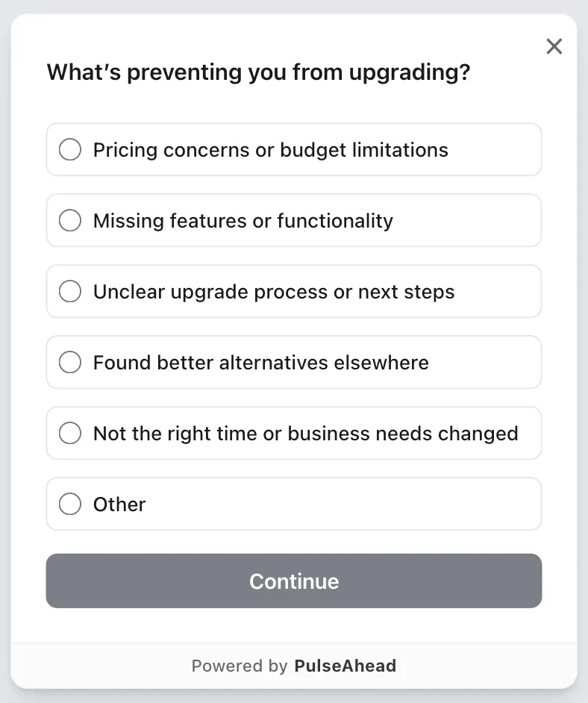The height and width of the screenshot is (703, 588).
Task: Click the Powered by PulseAhead footer text
Action: [294, 666]
